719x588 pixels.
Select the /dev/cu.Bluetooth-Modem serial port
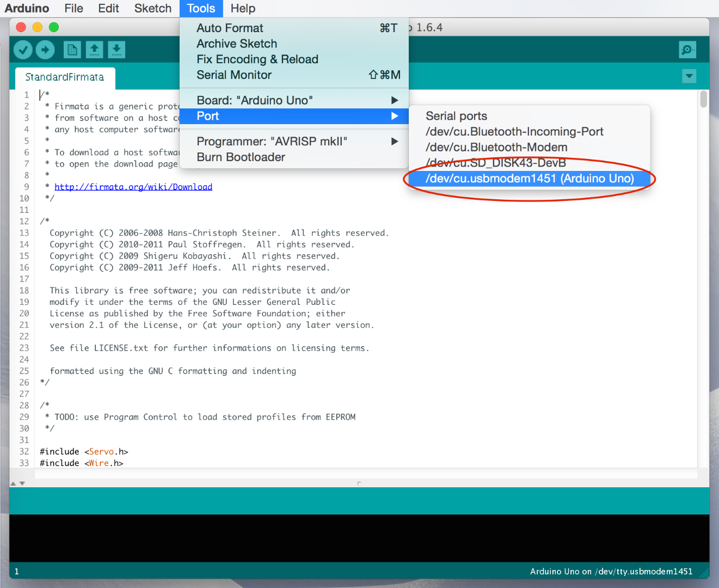496,147
